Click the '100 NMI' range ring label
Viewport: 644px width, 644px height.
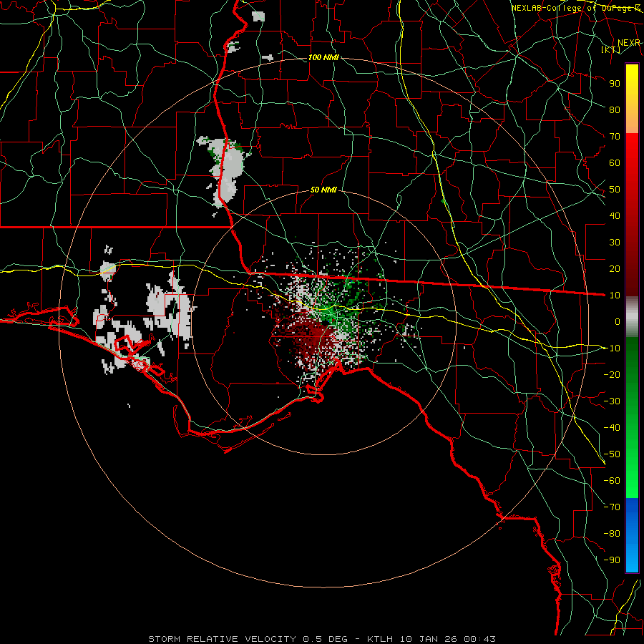pos(323,57)
